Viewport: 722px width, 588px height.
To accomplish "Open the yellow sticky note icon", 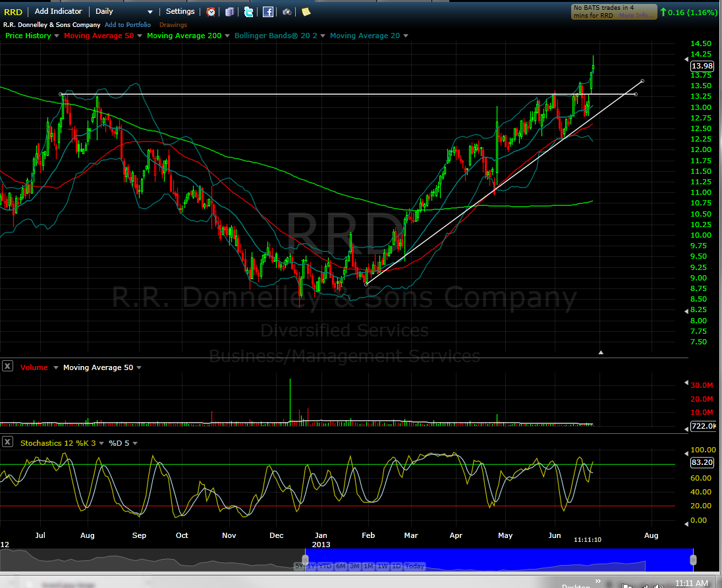I will [x=306, y=12].
